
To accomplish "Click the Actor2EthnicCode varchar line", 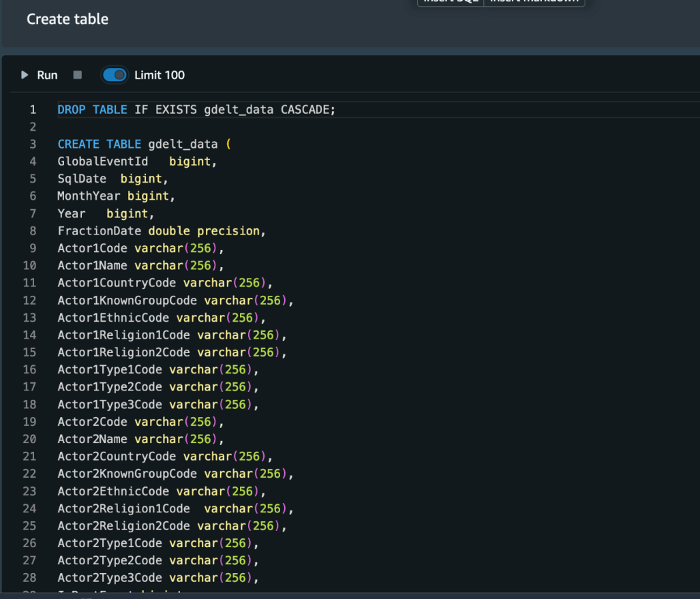I will (162, 491).
